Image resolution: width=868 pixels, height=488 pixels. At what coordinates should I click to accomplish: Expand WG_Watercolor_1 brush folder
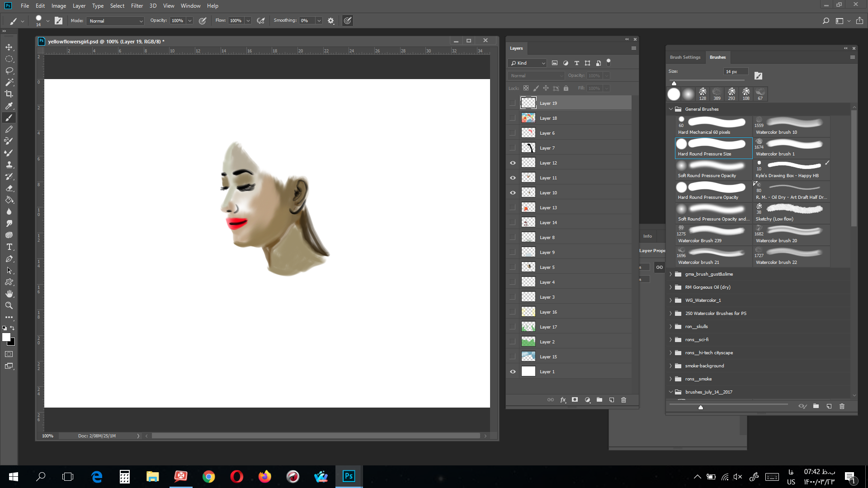tap(671, 300)
